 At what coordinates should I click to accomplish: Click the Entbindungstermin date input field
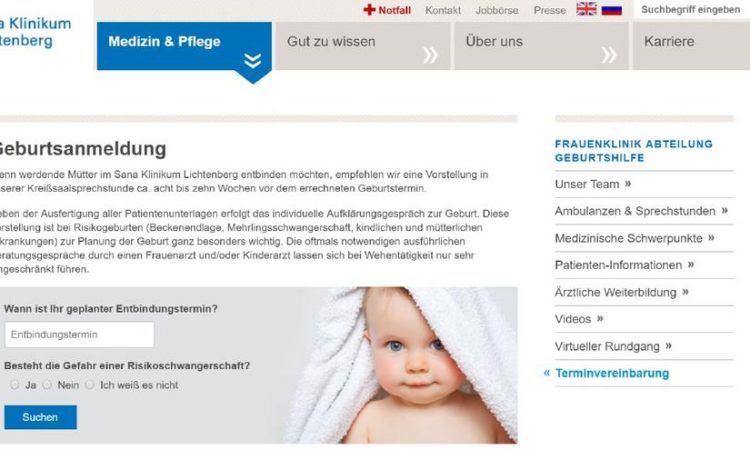[x=79, y=334]
